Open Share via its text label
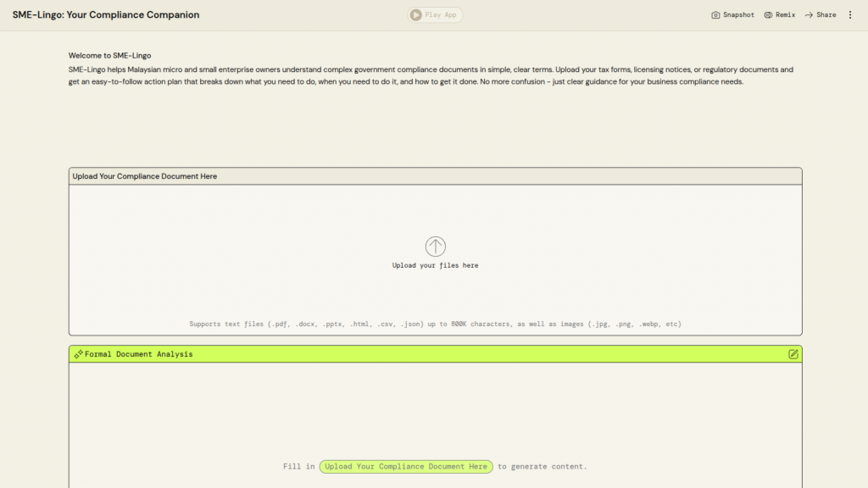This screenshot has height=488, width=868. (x=826, y=14)
